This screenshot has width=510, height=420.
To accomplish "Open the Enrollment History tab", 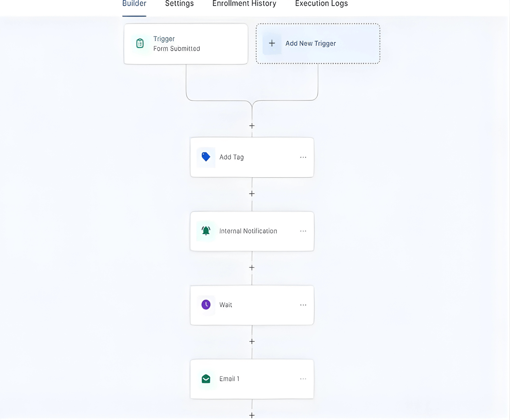I will pyautogui.click(x=244, y=4).
